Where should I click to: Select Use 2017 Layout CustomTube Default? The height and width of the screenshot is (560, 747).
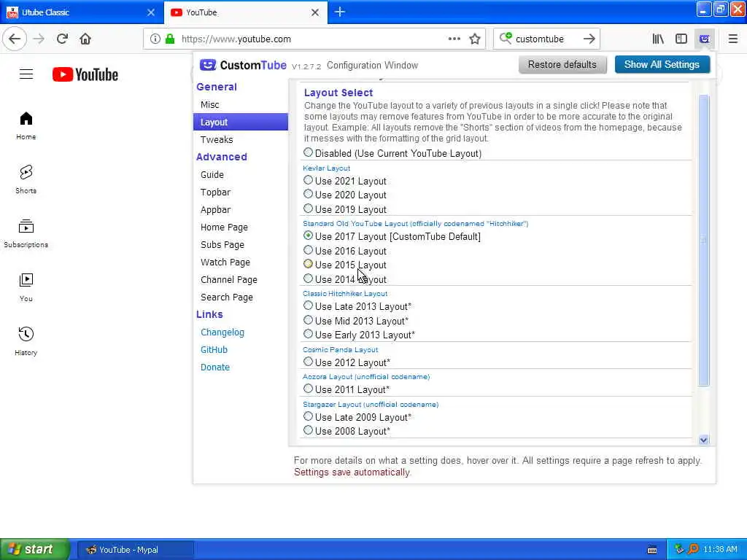pyautogui.click(x=309, y=236)
